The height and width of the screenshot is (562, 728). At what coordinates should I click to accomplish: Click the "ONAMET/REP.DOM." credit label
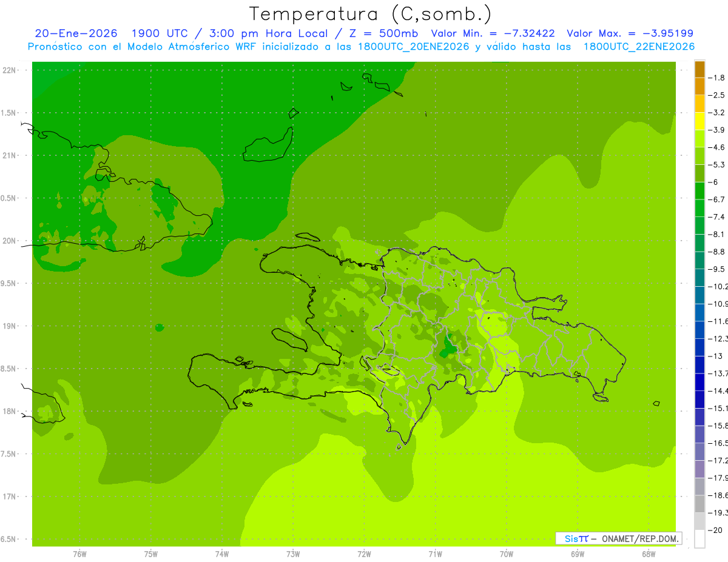640,538
